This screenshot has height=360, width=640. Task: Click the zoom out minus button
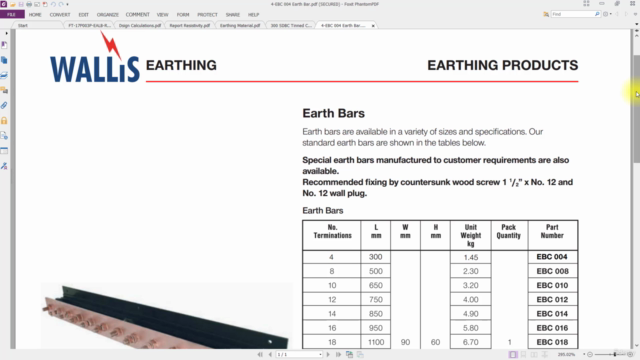click(x=590, y=355)
